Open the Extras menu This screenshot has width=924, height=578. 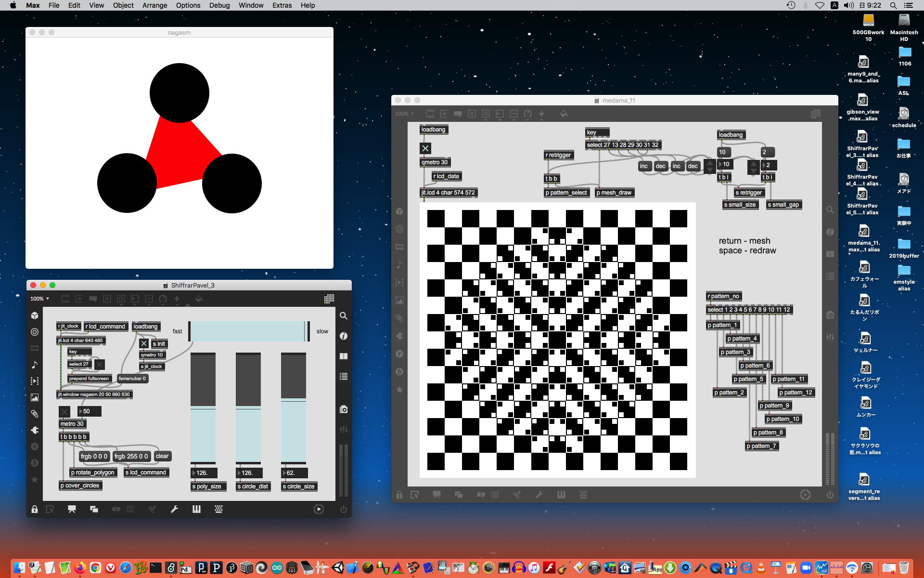point(282,5)
